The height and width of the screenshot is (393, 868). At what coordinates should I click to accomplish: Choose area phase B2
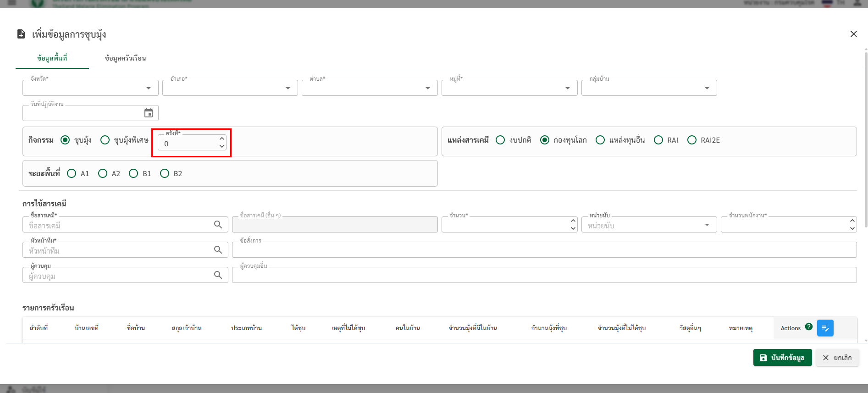165,173
